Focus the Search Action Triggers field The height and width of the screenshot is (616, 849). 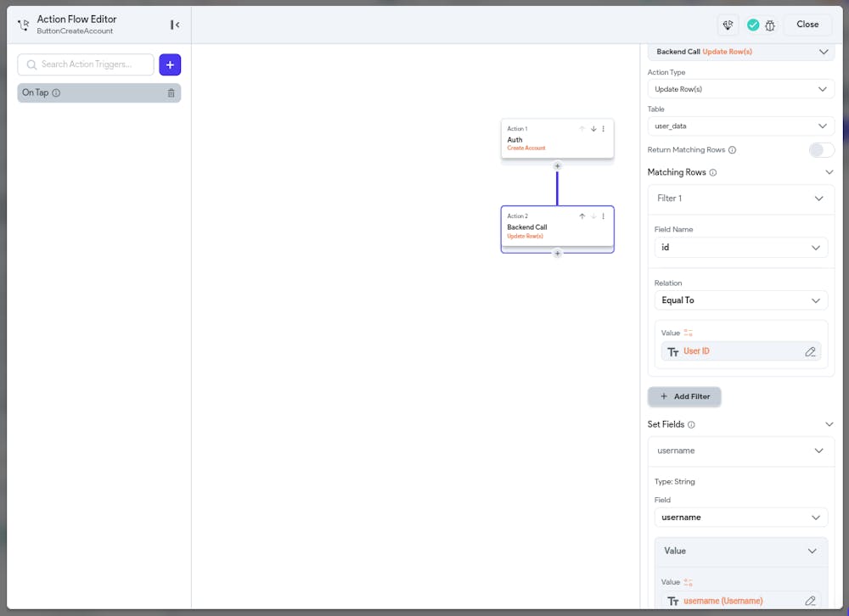[x=86, y=64]
